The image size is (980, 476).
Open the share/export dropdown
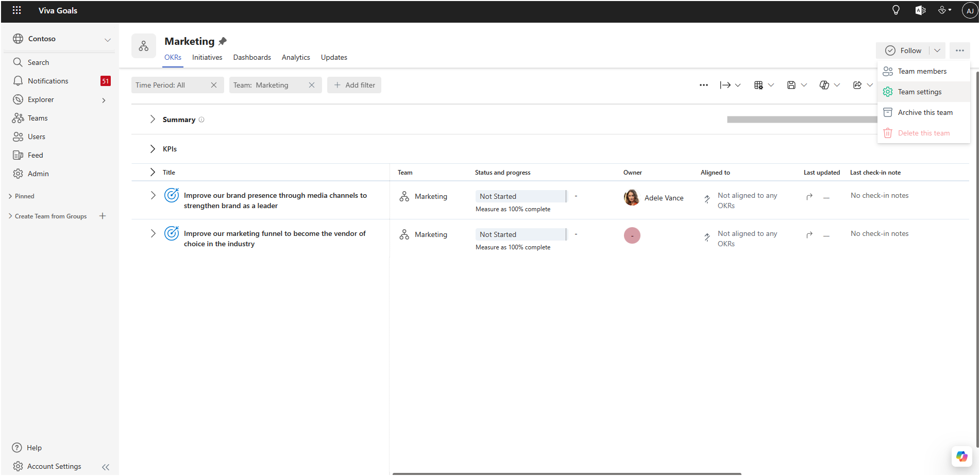click(863, 85)
